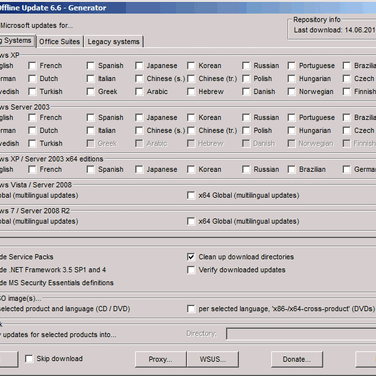376x376 pixels.
Task: Check Spanish under Windows XP
Action: 90,66
